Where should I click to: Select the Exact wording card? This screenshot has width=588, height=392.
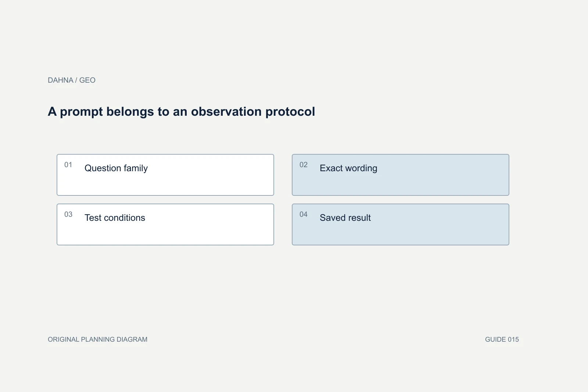pos(401,175)
